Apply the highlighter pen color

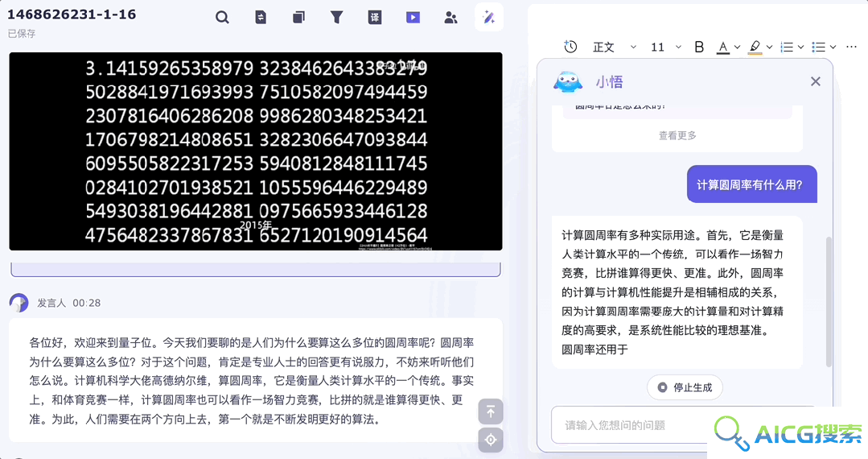755,48
